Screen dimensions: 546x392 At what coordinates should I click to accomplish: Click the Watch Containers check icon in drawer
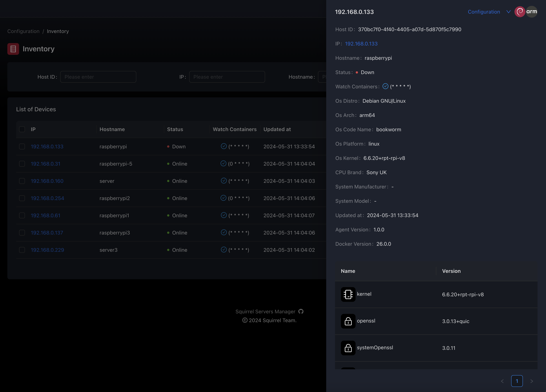[x=385, y=86]
